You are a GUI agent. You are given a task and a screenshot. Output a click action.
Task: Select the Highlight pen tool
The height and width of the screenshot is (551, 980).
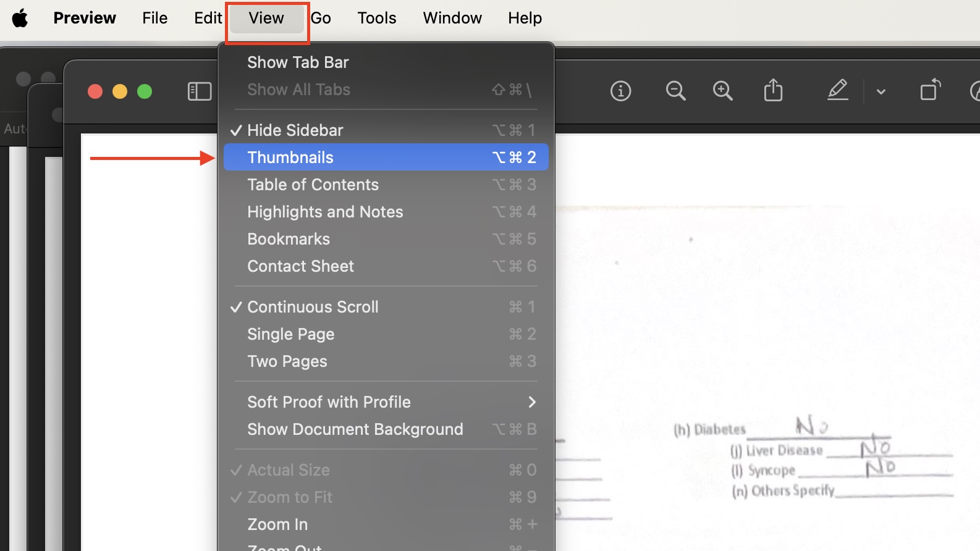tap(837, 90)
